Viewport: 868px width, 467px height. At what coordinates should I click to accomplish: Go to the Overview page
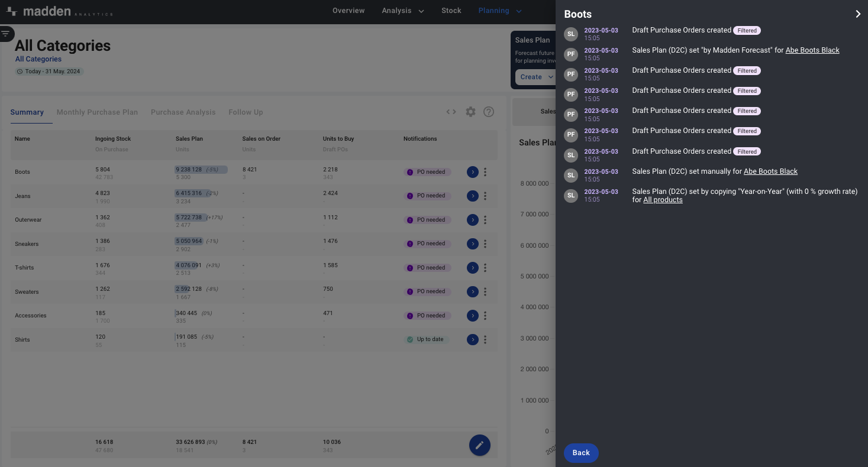[x=349, y=11]
